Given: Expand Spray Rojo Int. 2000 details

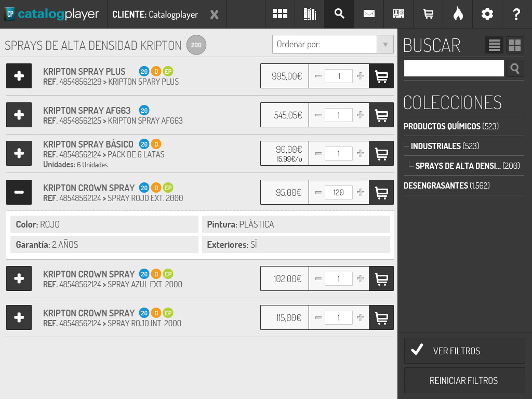Looking at the screenshot, I should click(x=19, y=317).
